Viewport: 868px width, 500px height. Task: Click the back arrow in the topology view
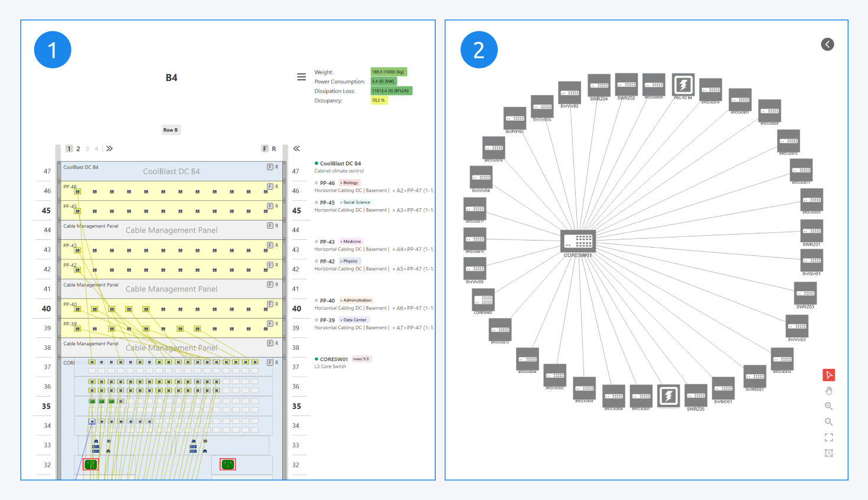[x=827, y=44]
